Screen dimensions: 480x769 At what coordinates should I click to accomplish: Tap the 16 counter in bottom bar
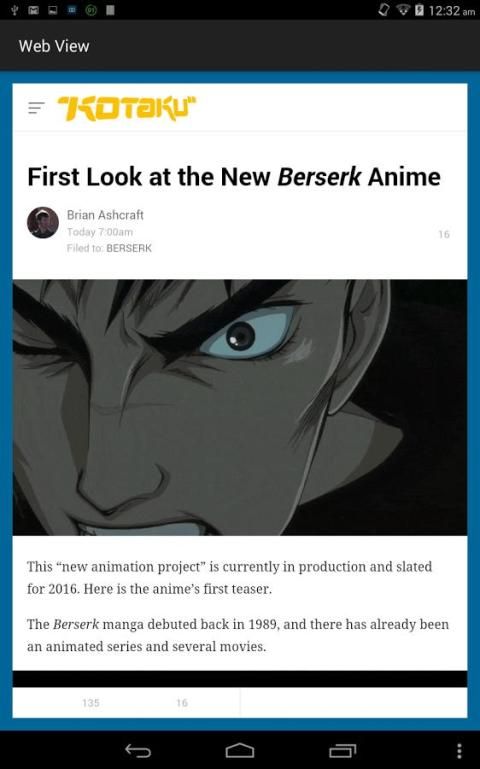[182, 703]
